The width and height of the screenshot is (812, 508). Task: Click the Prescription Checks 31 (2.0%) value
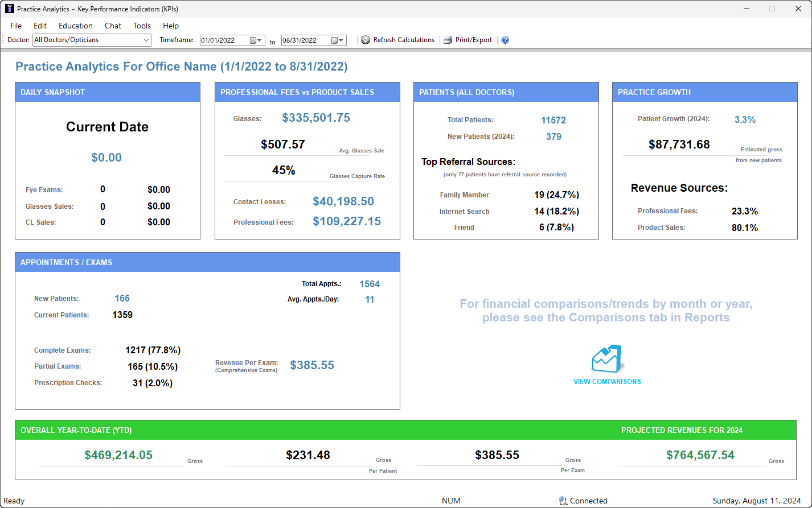coord(153,383)
